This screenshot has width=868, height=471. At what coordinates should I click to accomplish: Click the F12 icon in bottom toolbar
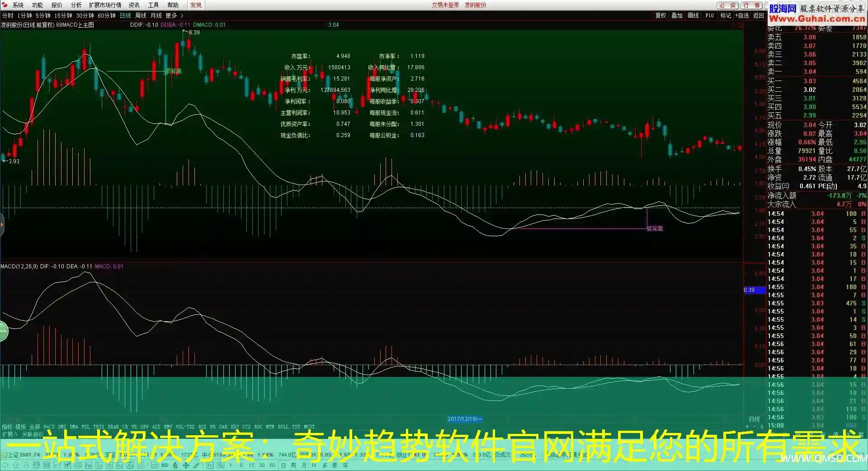pyautogui.click(x=120, y=465)
